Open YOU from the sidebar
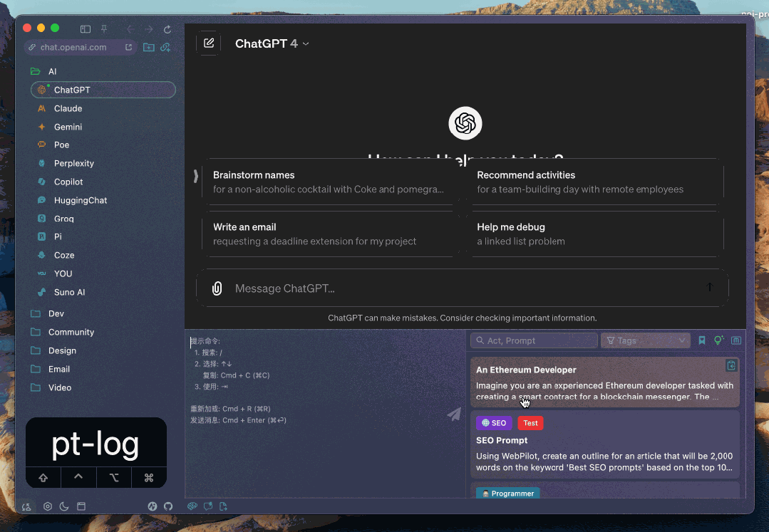Image resolution: width=769 pixels, height=532 pixels. 103,273
